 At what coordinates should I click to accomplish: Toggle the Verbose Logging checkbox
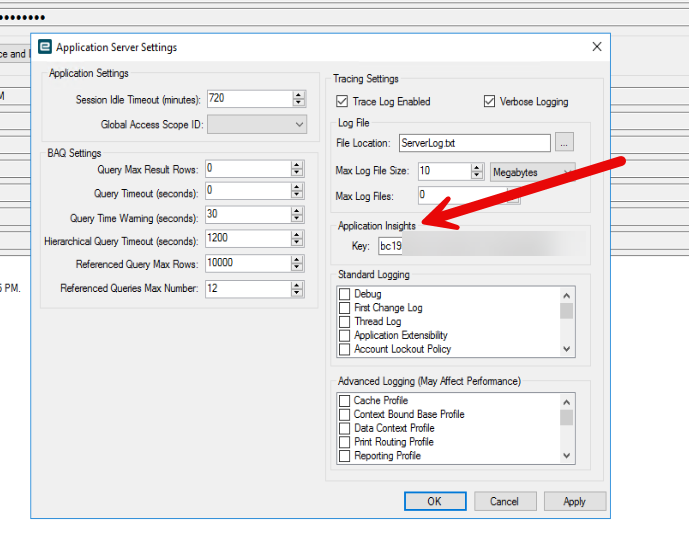click(489, 102)
